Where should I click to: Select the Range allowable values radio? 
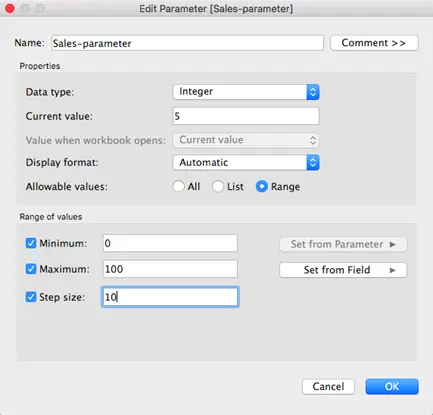262,186
